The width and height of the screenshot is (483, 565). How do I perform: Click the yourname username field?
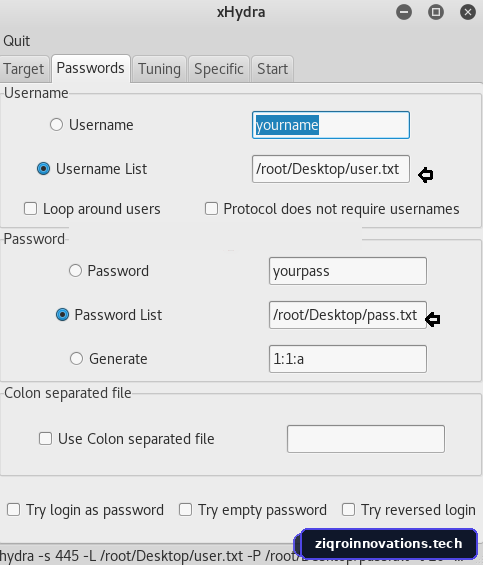(331, 125)
